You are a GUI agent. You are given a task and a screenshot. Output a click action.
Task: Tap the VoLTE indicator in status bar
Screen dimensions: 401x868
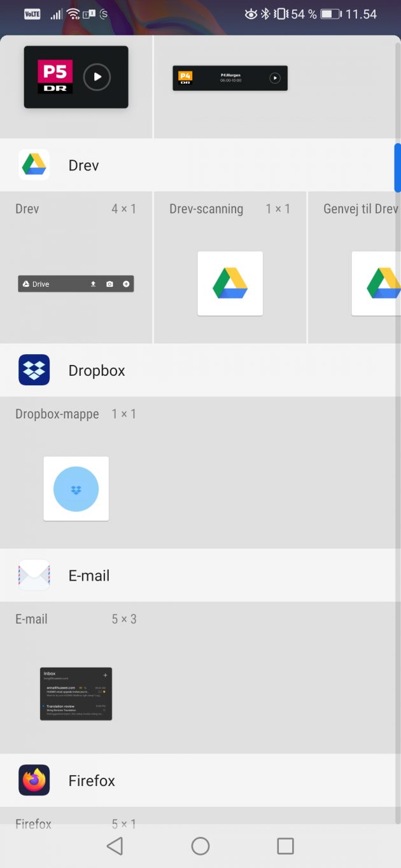(32, 14)
